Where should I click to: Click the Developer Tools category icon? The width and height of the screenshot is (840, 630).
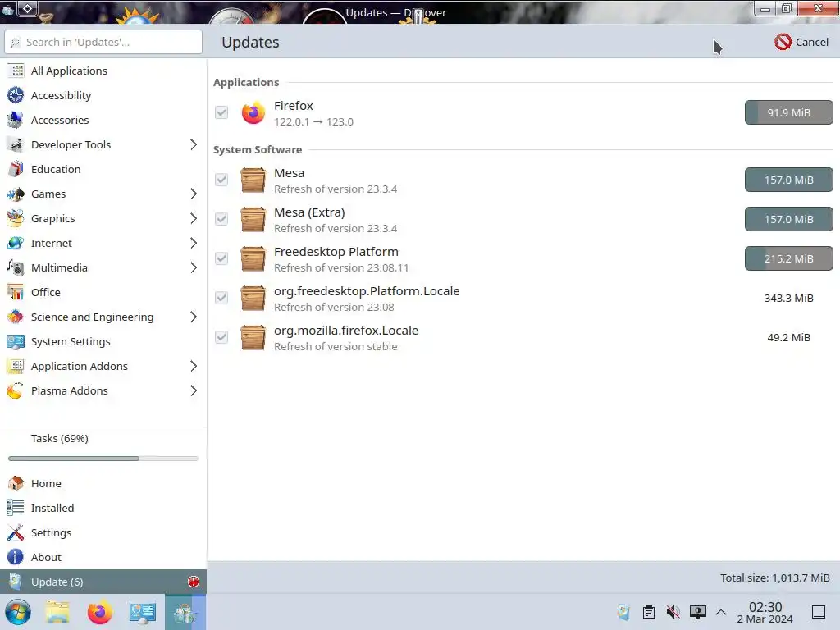(16, 144)
